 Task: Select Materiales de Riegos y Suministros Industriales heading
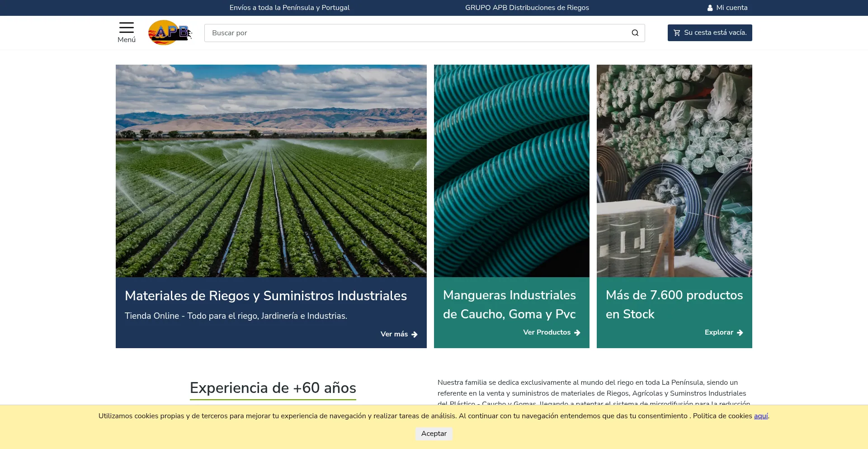coord(266,296)
